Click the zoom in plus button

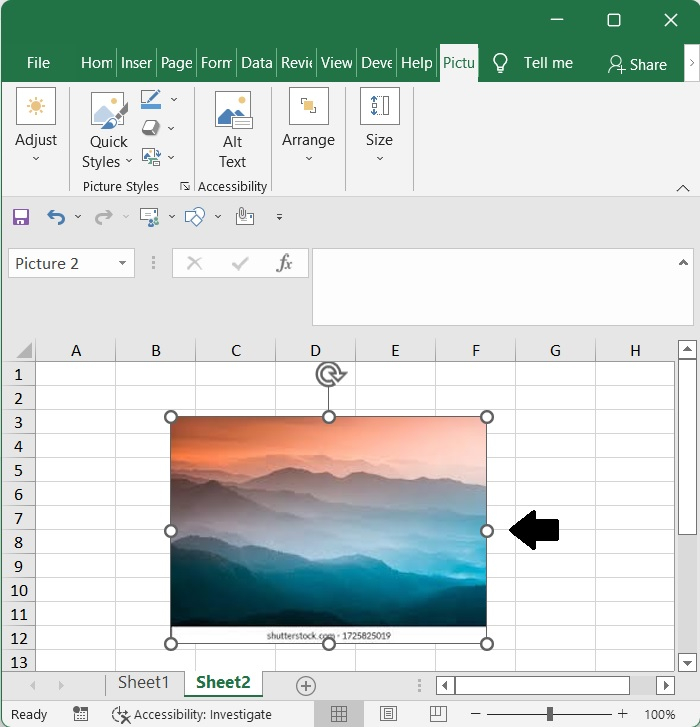pyautogui.click(x=623, y=714)
